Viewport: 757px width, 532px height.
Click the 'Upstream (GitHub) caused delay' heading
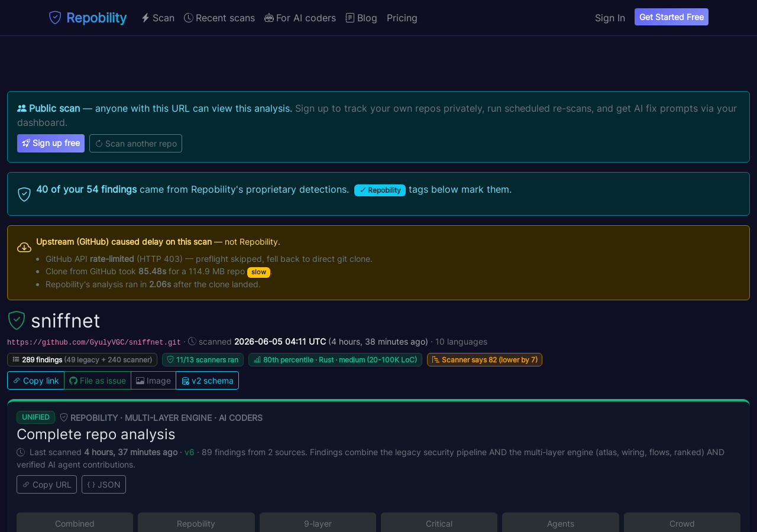(124, 242)
